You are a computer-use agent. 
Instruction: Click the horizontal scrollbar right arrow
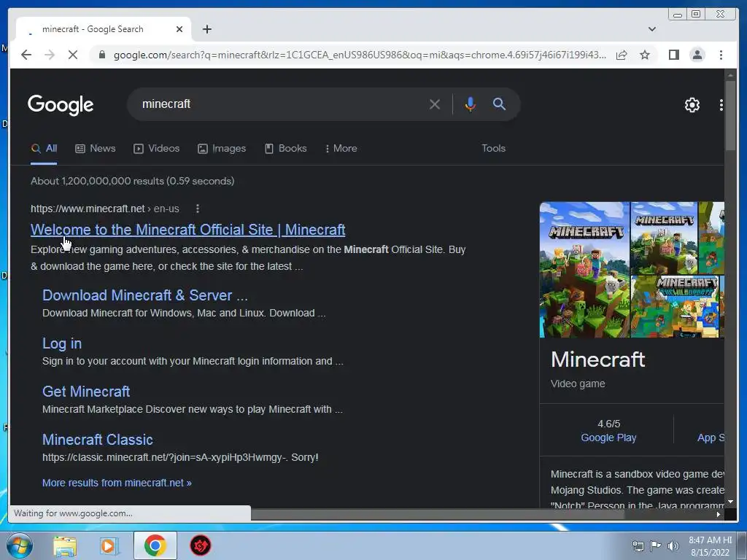(718, 514)
